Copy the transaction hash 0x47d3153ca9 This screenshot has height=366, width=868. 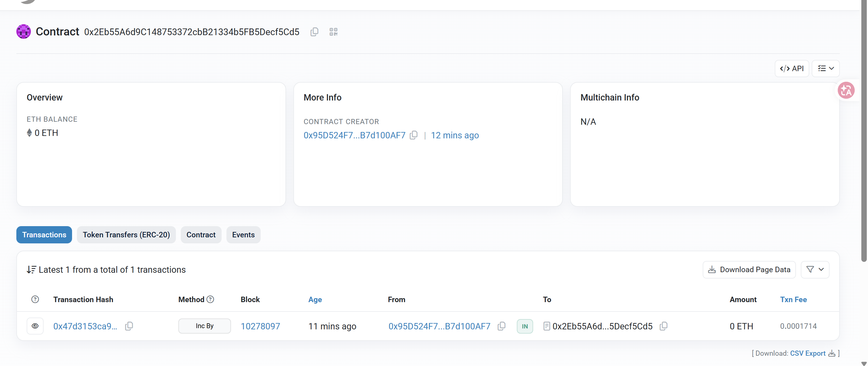click(x=129, y=326)
